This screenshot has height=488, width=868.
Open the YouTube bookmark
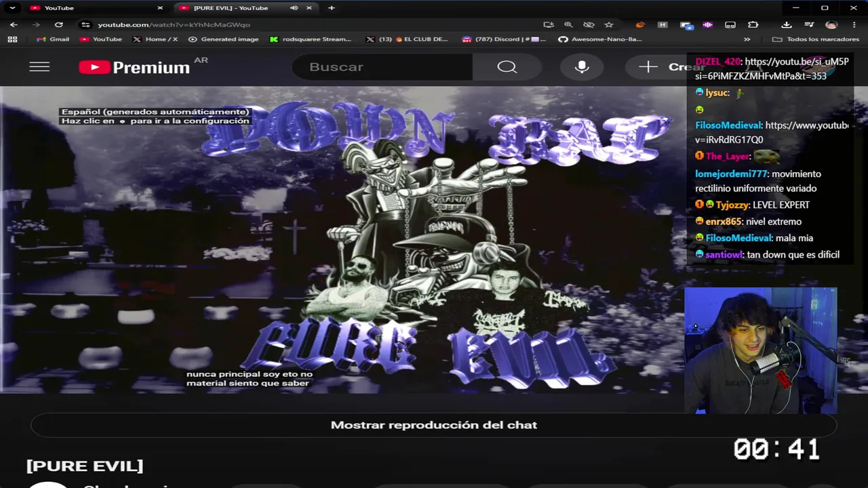click(101, 39)
